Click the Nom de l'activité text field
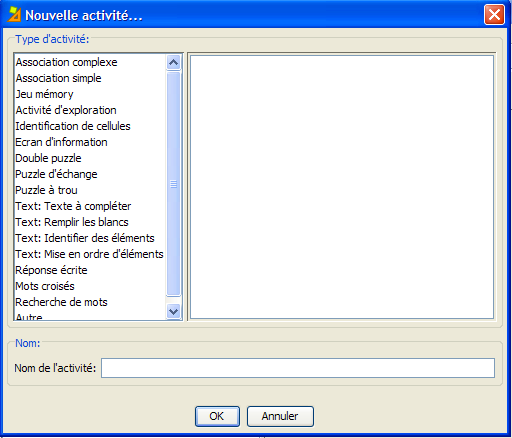This screenshot has width=512, height=438. (x=298, y=368)
